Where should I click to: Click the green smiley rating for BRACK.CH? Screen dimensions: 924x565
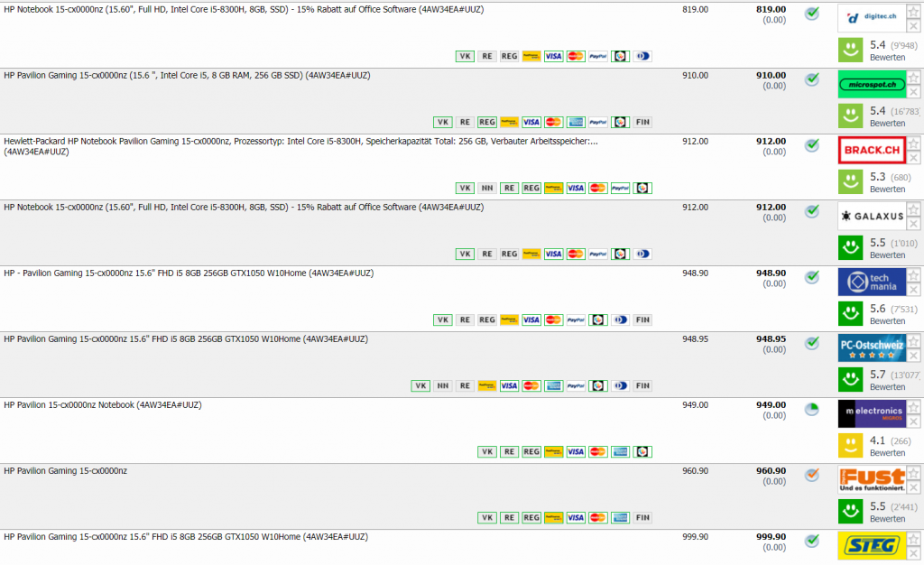coord(850,182)
